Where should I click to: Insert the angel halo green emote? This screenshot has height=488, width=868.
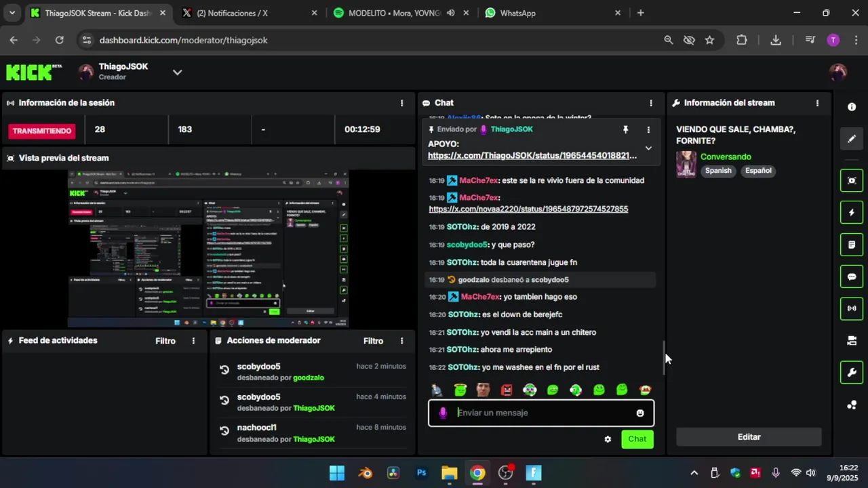coord(460,390)
